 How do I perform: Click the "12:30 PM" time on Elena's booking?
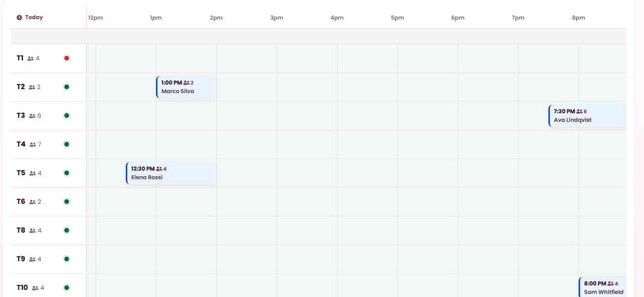[x=143, y=169]
